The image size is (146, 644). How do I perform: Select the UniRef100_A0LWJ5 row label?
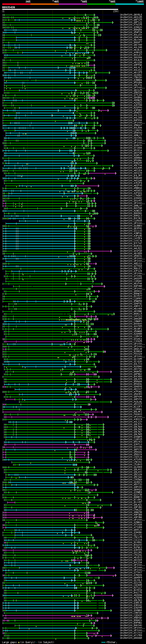coord(131,60)
